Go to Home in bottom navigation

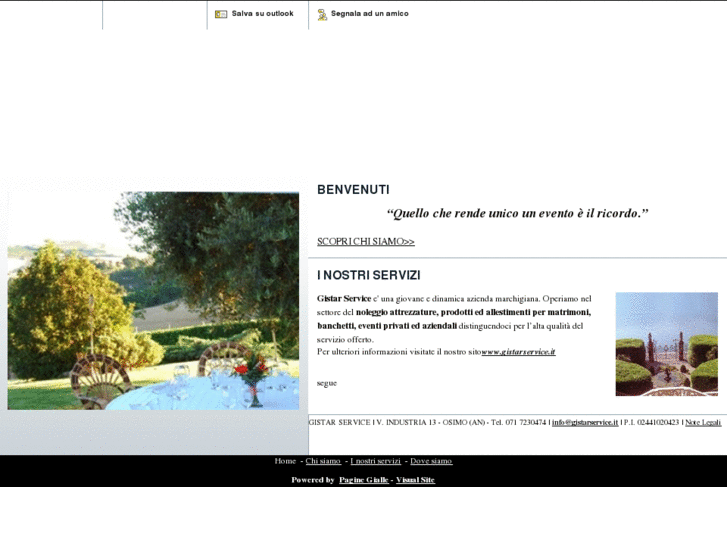[285, 461]
